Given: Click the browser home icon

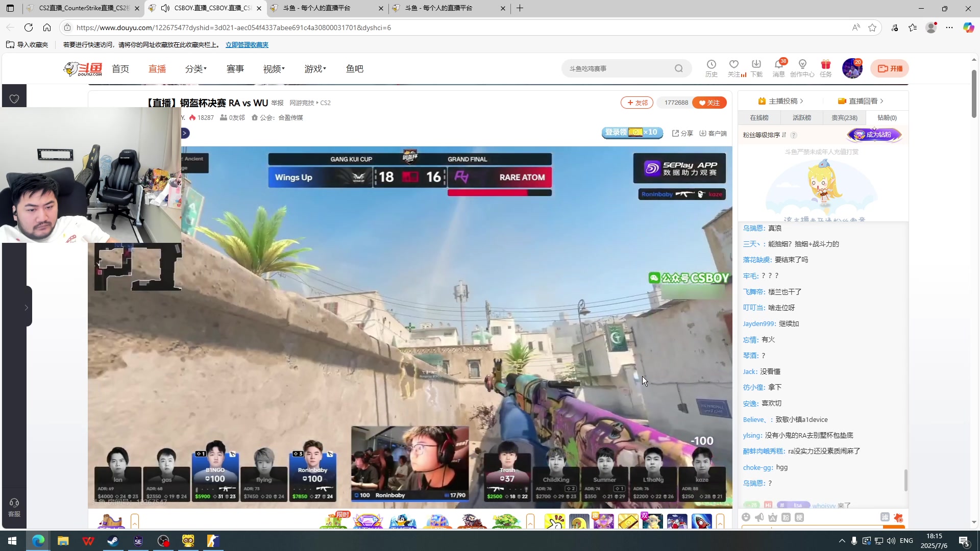Looking at the screenshot, I should pyautogui.click(x=47, y=28).
